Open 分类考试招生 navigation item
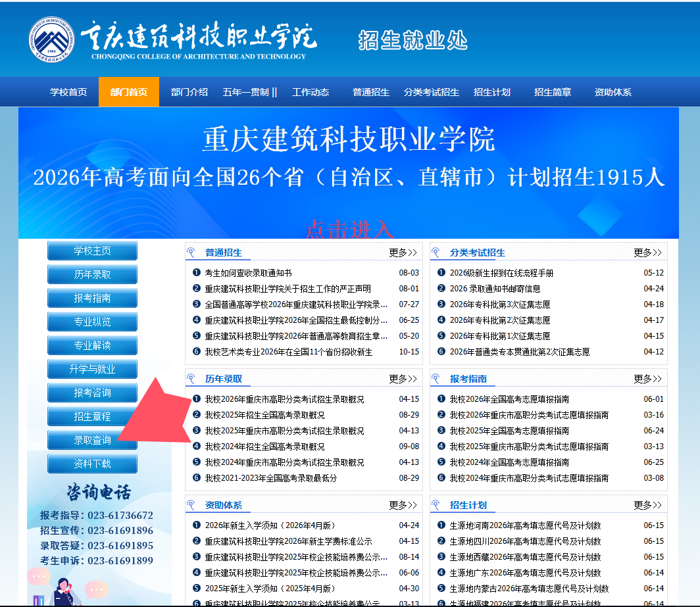Viewport: 700px width, 607px height. pos(432,92)
